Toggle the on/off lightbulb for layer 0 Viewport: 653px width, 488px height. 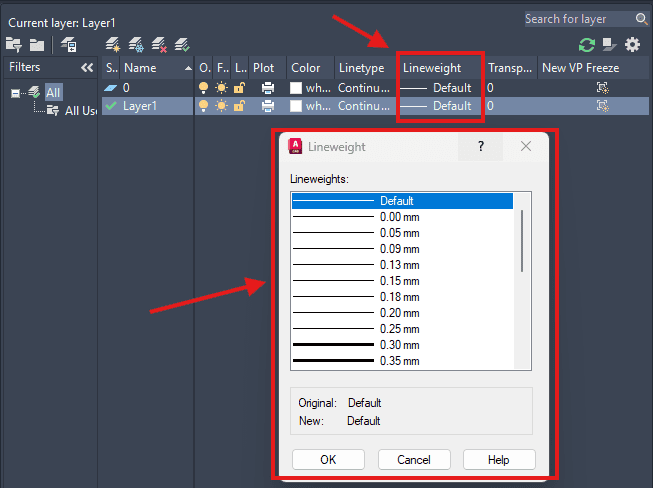[x=205, y=88]
